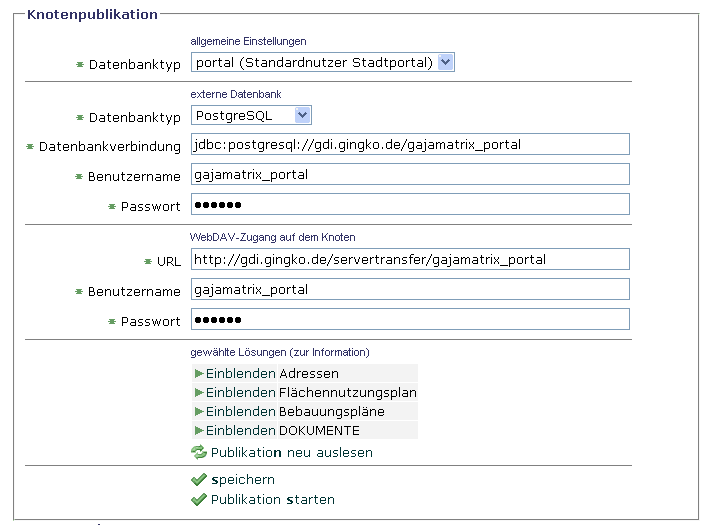
Task: Click the WebDAV Passwort field
Action: coord(409,320)
